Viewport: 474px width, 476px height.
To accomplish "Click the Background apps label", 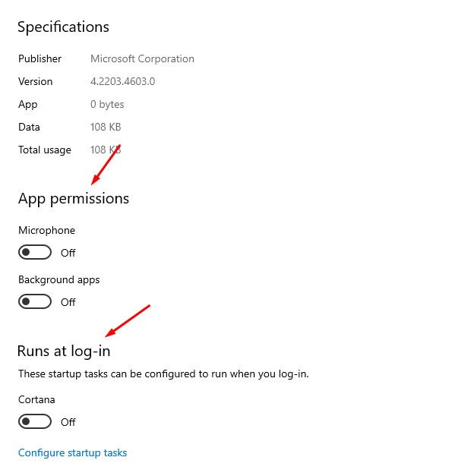I will tap(58, 279).
